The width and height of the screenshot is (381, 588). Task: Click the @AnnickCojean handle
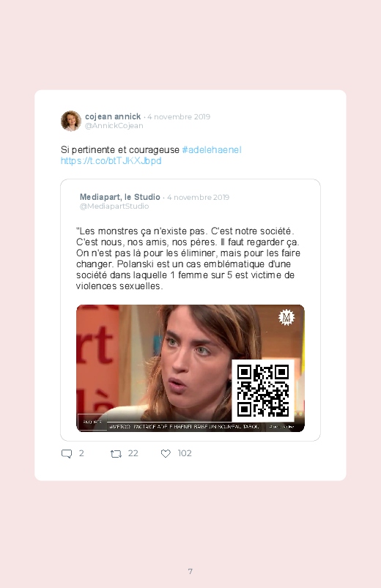pos(114,126)
